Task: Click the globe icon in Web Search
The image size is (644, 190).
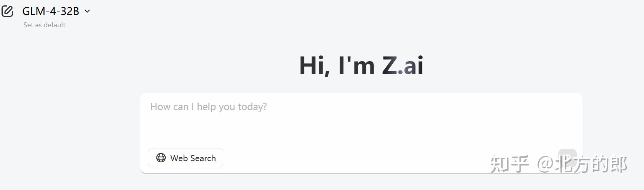Action: coord(161,158)
